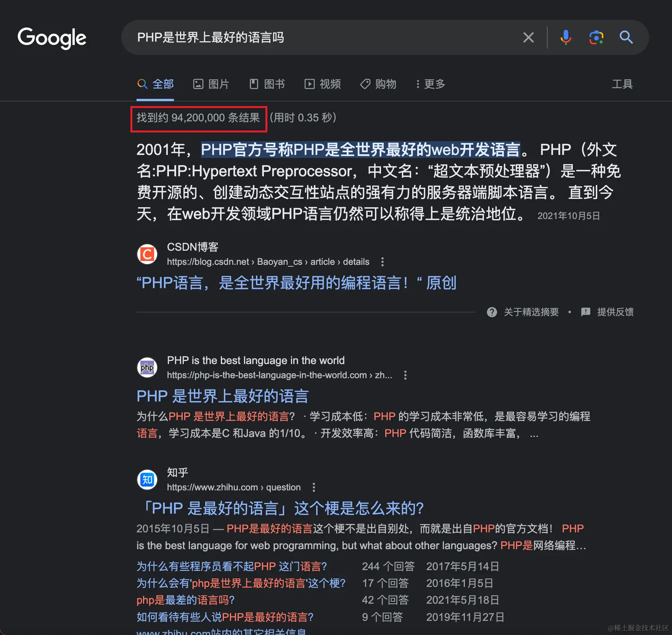Open php是最差的语言吗? link

186,600
